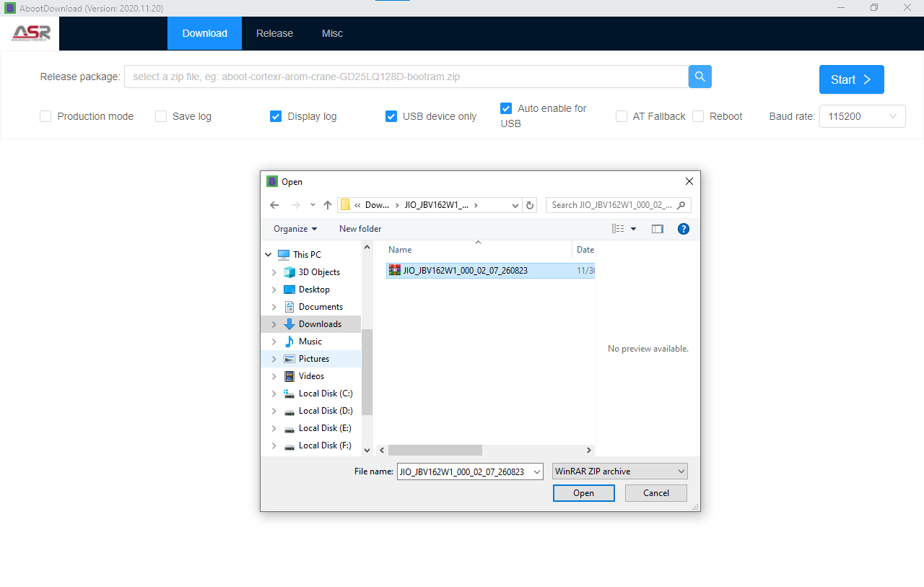Screen dimensions: 924x587
Task: Select the JIO_JBV162W1 zip file icon
Action: [395, 271]
